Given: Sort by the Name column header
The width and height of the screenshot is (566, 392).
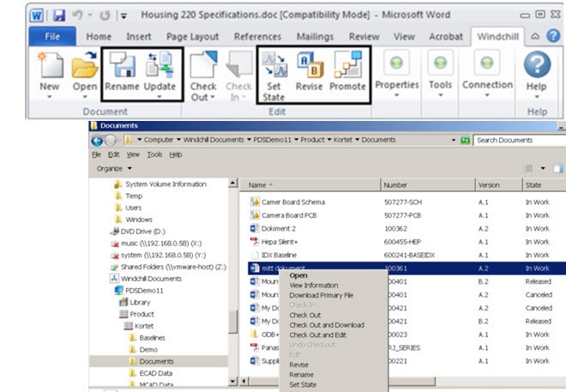Looking at the screenshot, I should click(310, 185).
